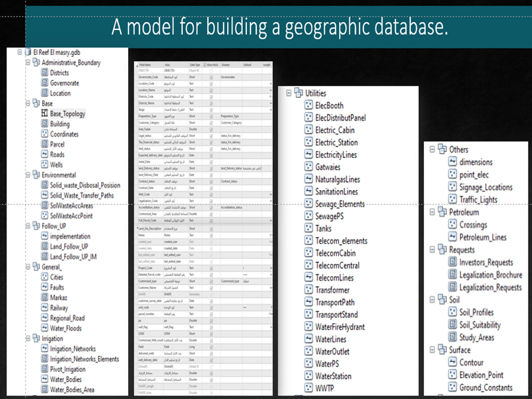Click the ElectricityLines line feature icon
532x399 pixels.
(309, 154)
